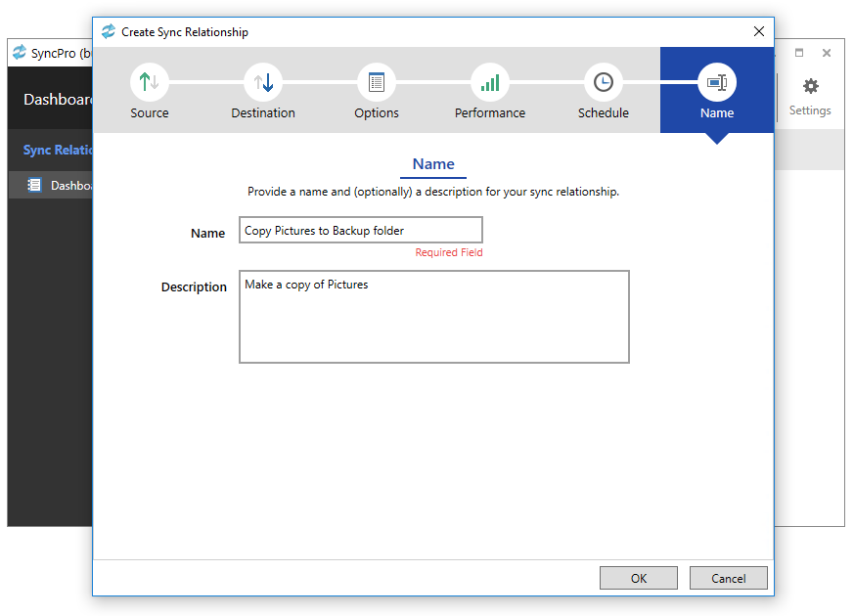The width and height of the screenshot is (854, 616).
Task: Go to the Source step icon
Action: point(150,83)
